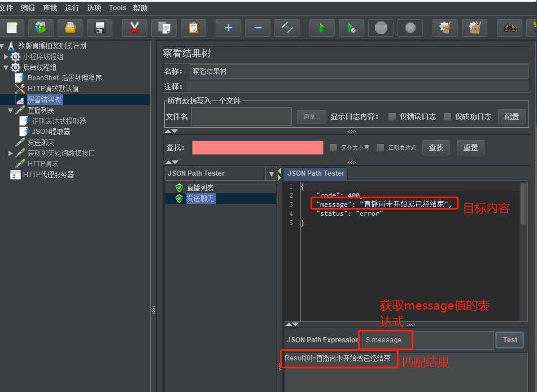Save the test plan with the floppy disk icon
Viewport: 537px width, 392px height.
tap(99, 28)
